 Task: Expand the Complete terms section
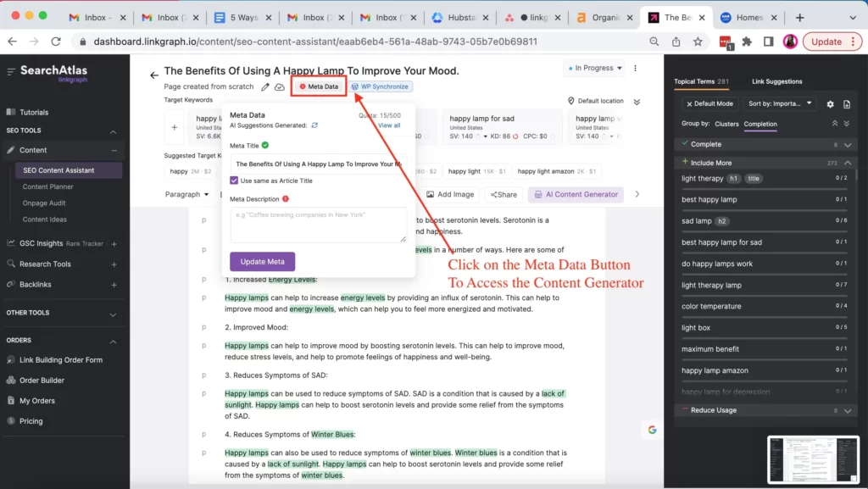(x=847, y=145)
